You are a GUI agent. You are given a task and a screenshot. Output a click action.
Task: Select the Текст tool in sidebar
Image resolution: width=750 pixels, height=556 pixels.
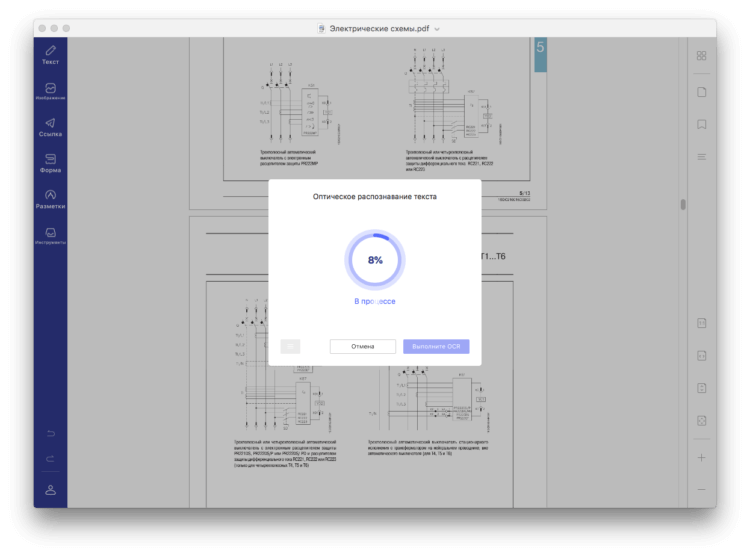coord(50,55)
